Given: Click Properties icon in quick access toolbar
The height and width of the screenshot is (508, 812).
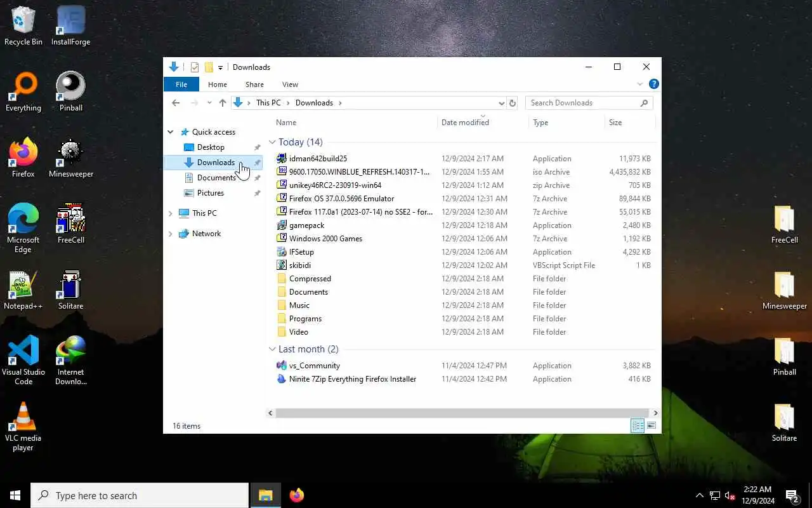Looking at the screenshot, I should pos(195,67).
